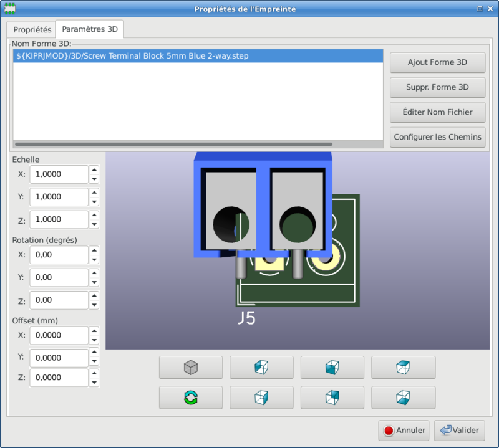The image size is (499, 448).
Task: Decrease Rotation Y with down arrow
Action: 94,282
